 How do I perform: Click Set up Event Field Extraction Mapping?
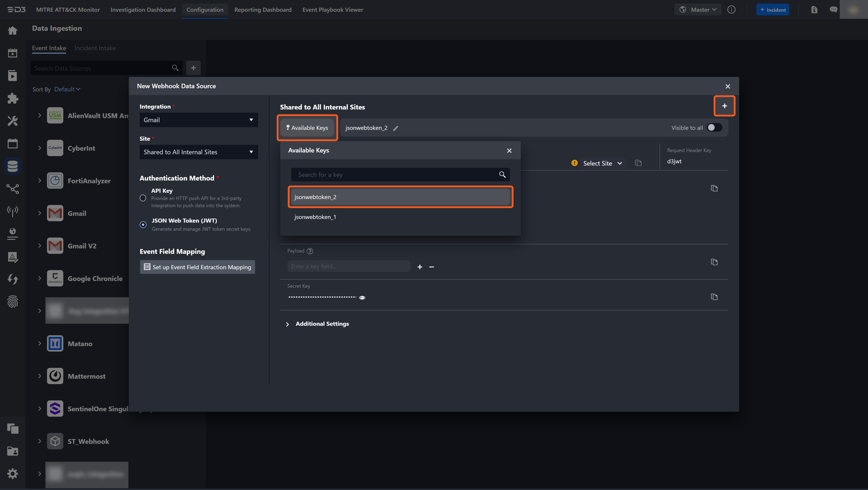(x=198, y=267)
